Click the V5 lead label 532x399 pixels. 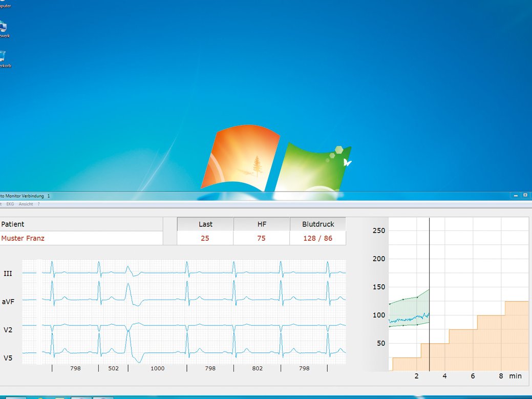8,358
